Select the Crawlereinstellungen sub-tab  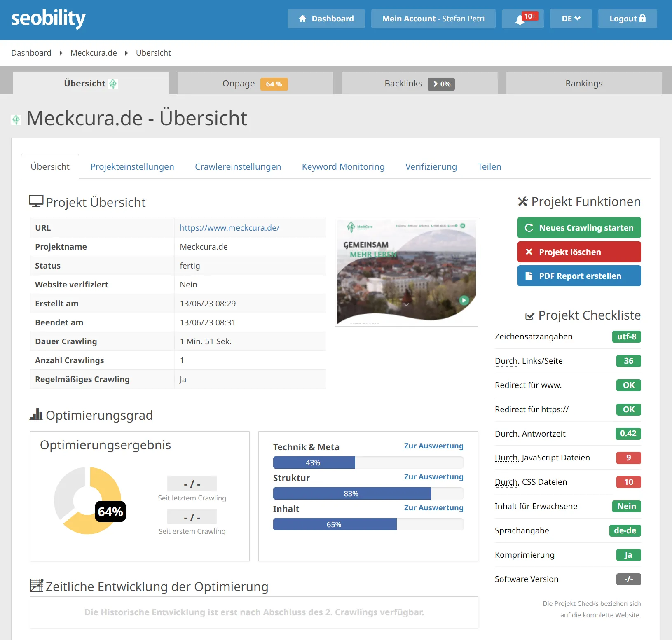[x=238, y=167]
